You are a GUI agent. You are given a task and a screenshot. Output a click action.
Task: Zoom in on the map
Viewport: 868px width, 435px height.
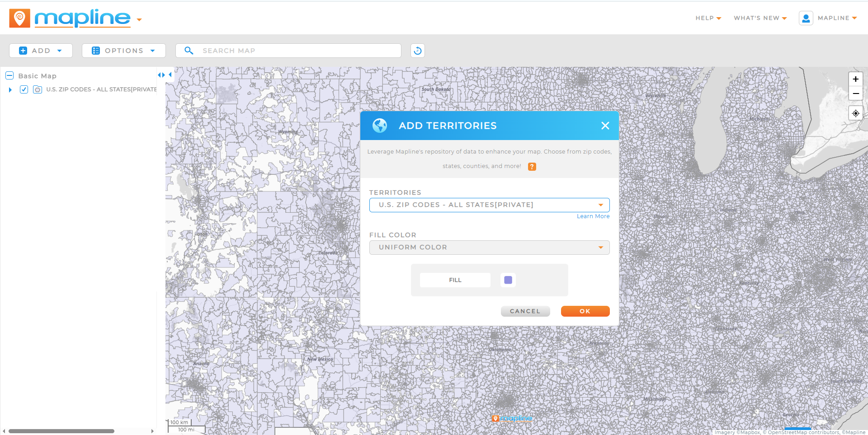click(x=855, y=79)
